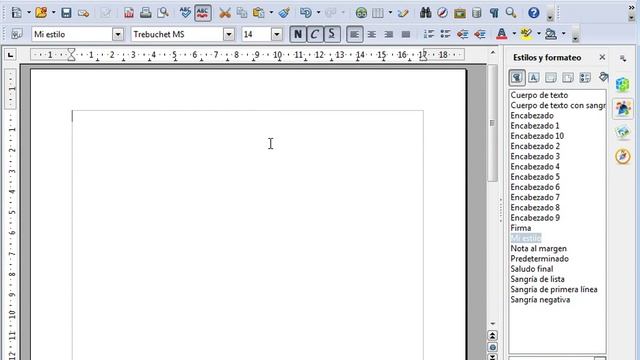The height and width of the screenshot is (360, 640).
Task: Open the font name dropdown for Trebuchet MS
Action: pos(229,34)
